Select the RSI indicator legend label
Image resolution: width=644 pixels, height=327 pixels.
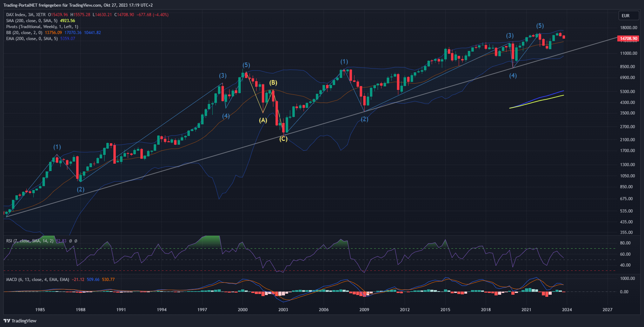pyautogui.click(x=30, y=241)
